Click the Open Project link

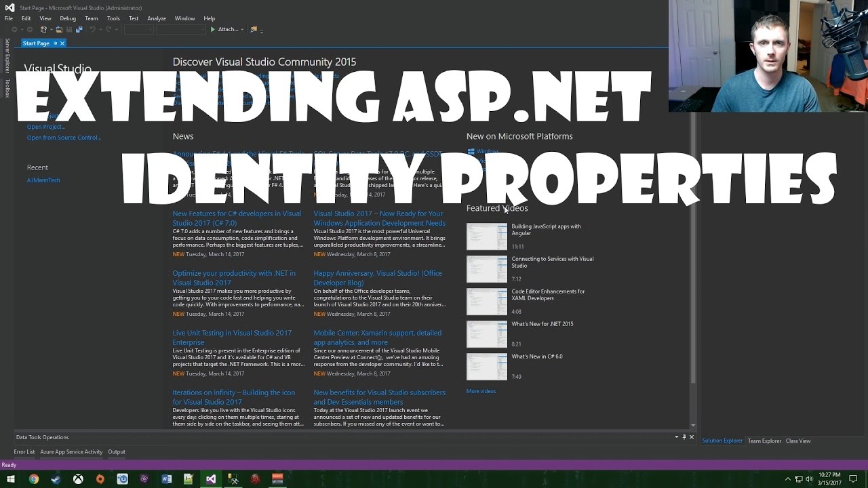[x=46, y=127]
